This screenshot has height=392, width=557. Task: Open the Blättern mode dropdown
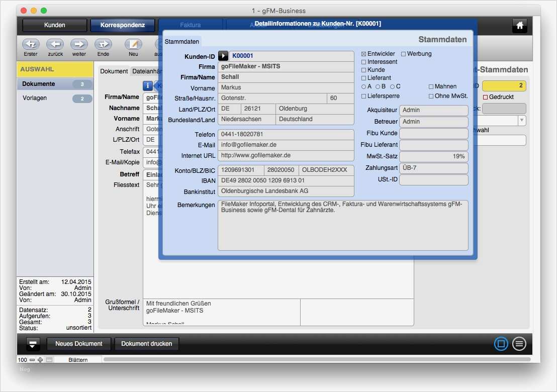pyautogui.click(x=78, y=360)
